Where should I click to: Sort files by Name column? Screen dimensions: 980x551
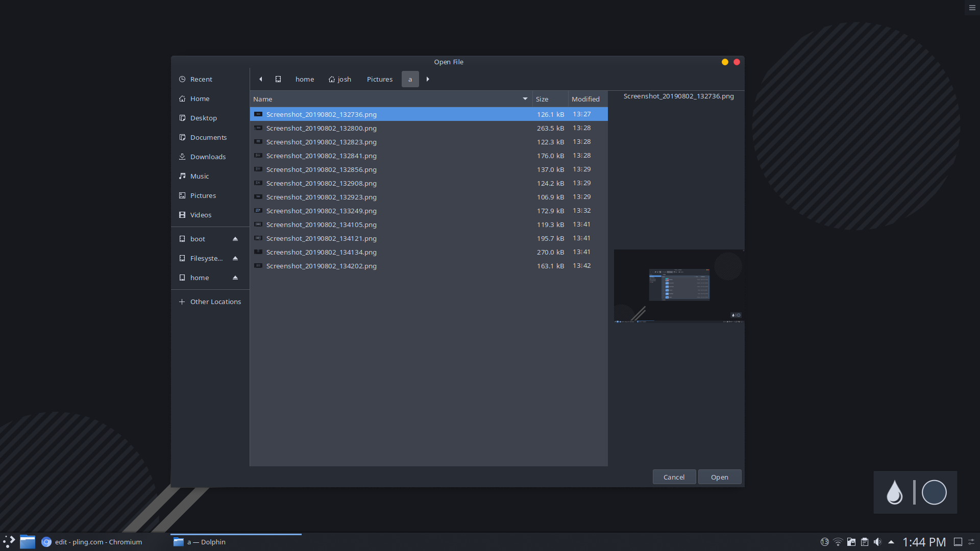point(391,99)
